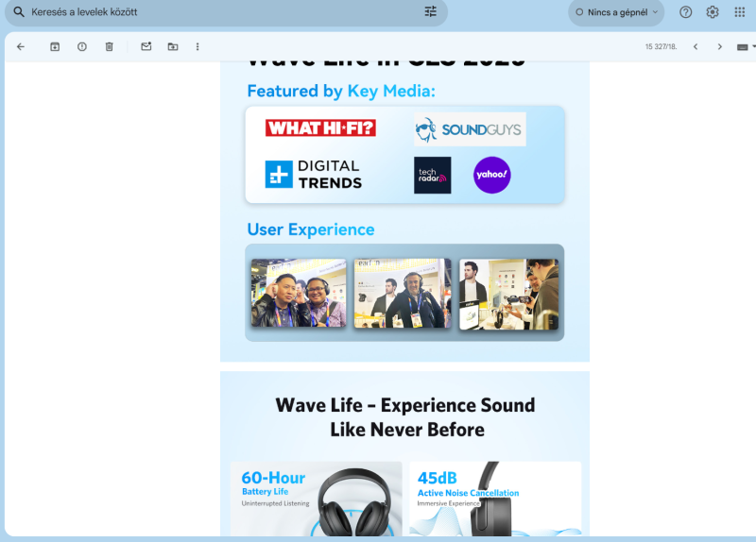
Task: Open the Yahoo! purple logo
Action: pos(491,175)
